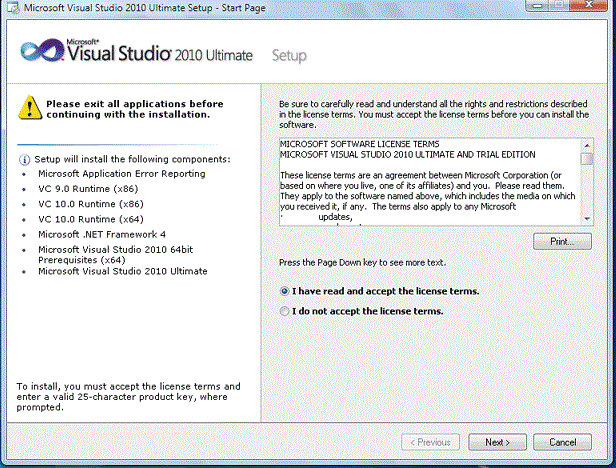Click the Next button
Viewport: 616px width, 468px height.
click(497, 442)
